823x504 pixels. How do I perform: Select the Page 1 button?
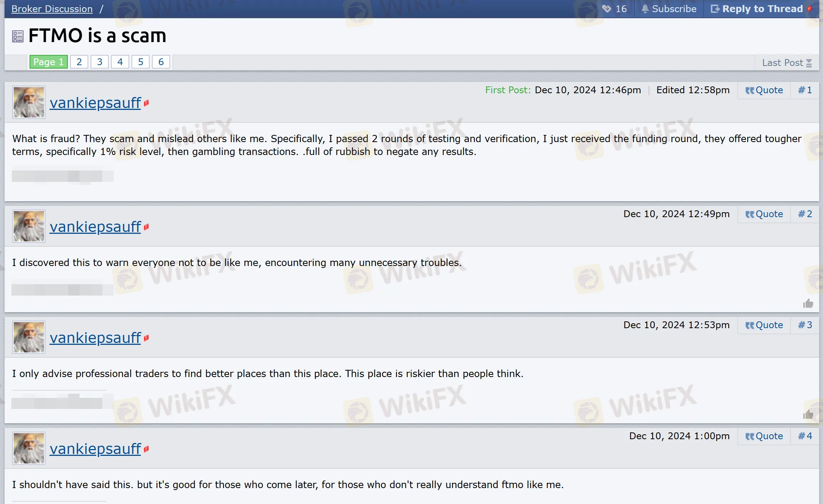(x=49, y=62)
